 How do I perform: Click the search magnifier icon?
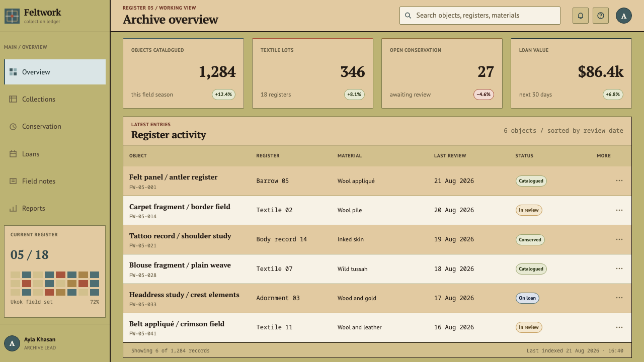(x=408, y=16)
